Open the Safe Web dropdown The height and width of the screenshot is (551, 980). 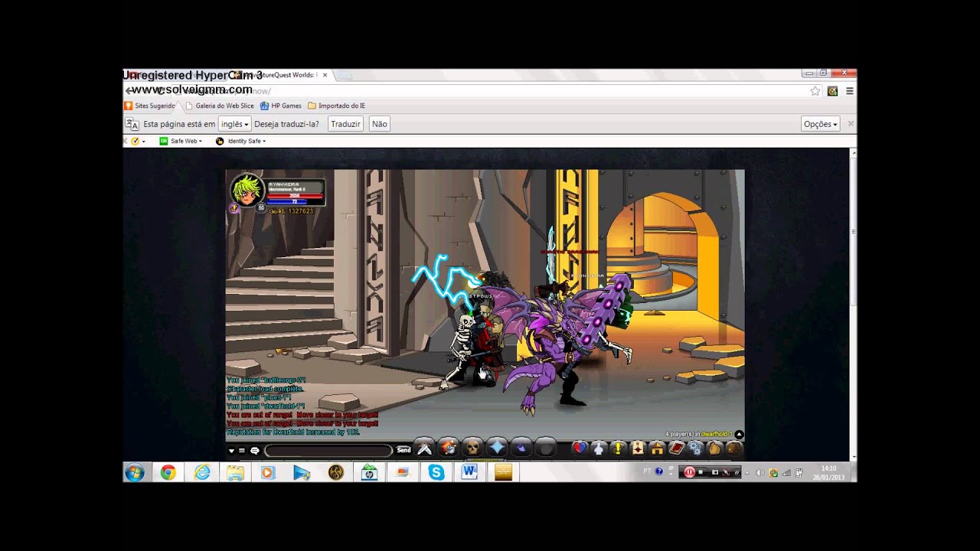tap(181, 142)
